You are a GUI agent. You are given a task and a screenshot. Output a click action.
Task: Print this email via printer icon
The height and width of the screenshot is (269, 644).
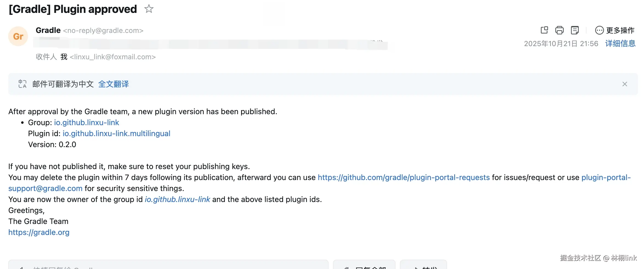pos(560,30)
